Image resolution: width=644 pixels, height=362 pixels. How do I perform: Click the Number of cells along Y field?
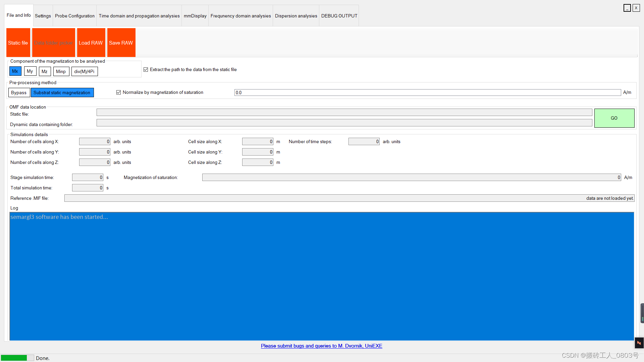95,152
